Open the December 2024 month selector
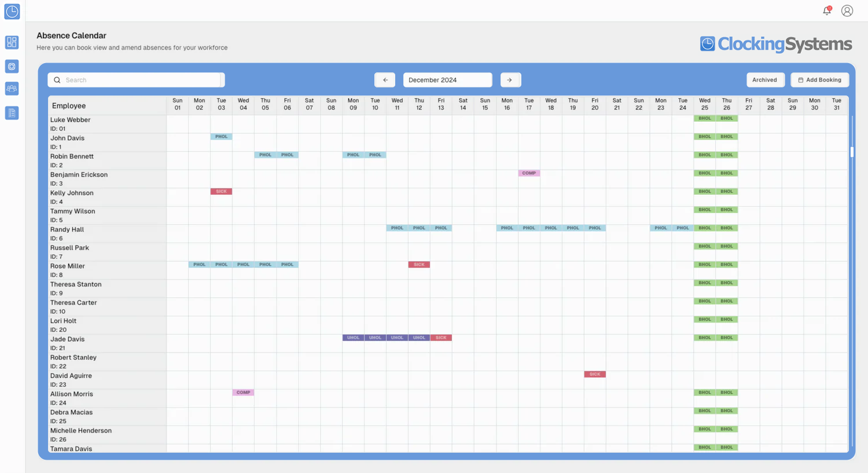Viewport: 868px width, 473px height. [x=447, y=80]
